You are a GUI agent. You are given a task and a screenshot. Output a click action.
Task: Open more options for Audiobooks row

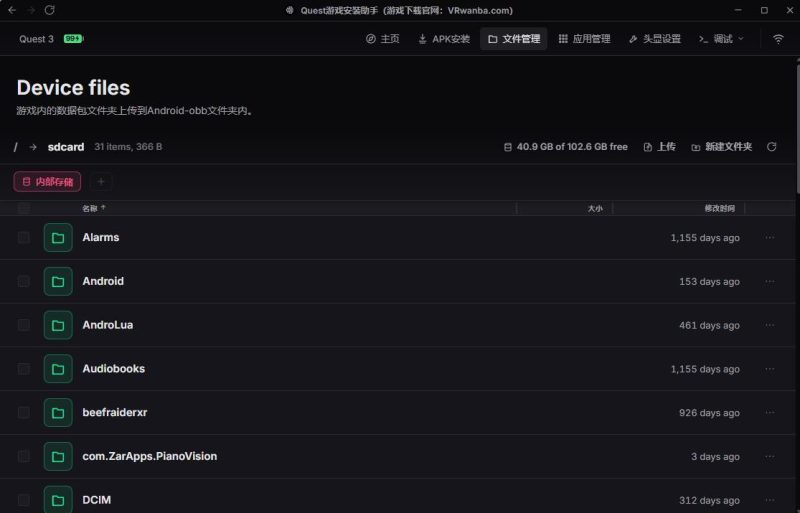(769, 369)
